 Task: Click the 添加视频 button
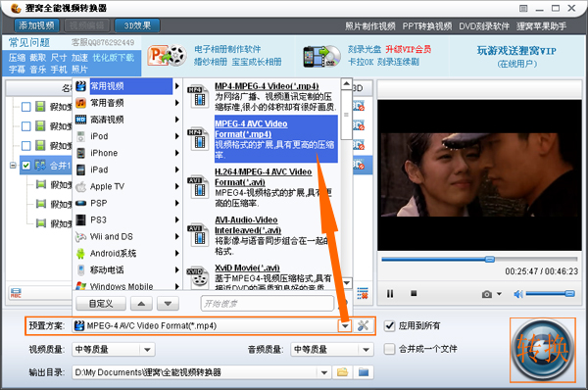(x=37, y=25)
